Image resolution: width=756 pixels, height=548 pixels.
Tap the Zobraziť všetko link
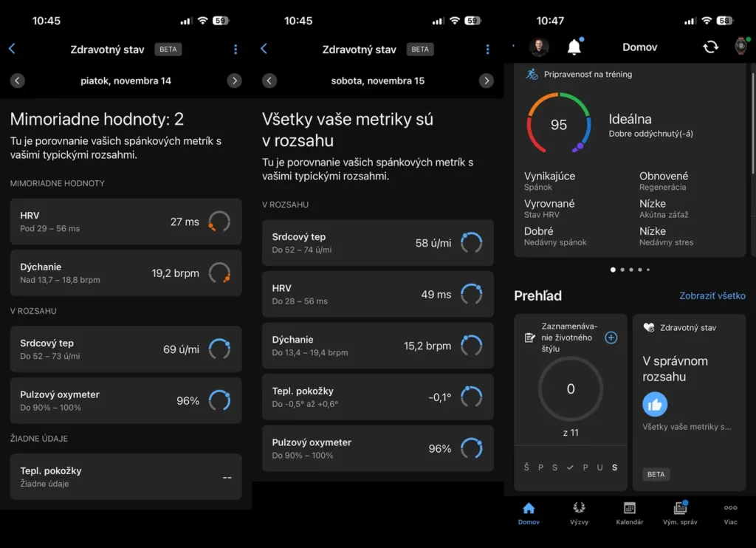(712, 295)
